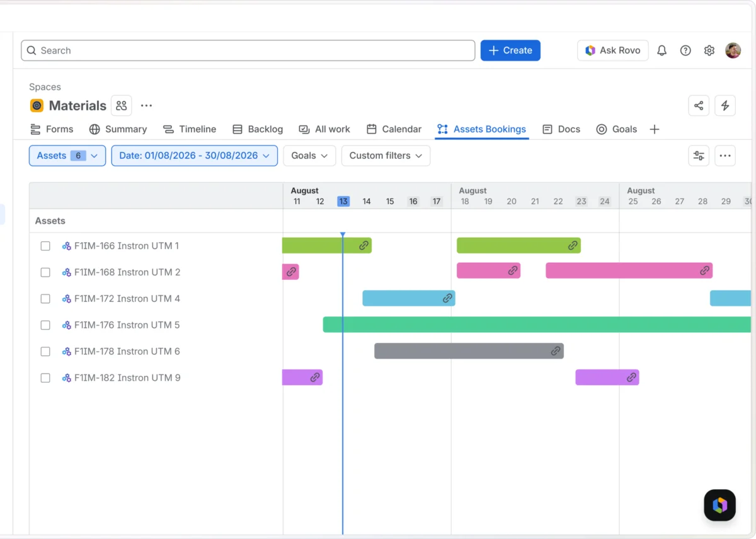The image size is (756, 539).
Task: Open the floating Rovo chat icon
Action: [x=720, y=505]
